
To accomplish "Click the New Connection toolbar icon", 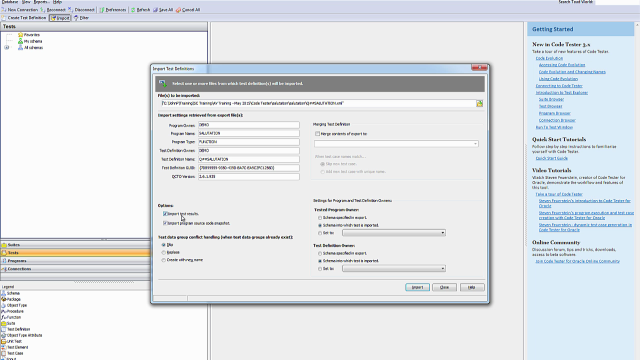I will [4, 9].
